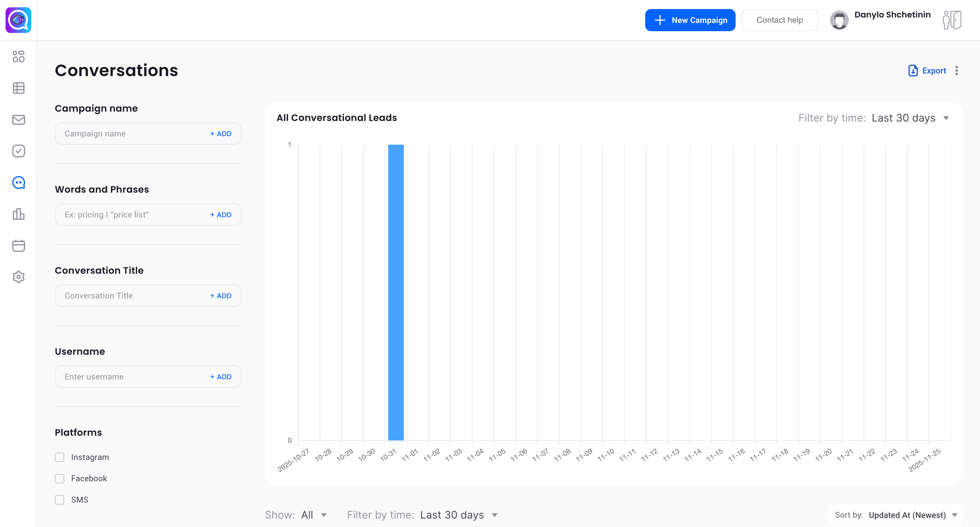Open the three-dot more options menu
Screen dimensions: 980x527
956,71
